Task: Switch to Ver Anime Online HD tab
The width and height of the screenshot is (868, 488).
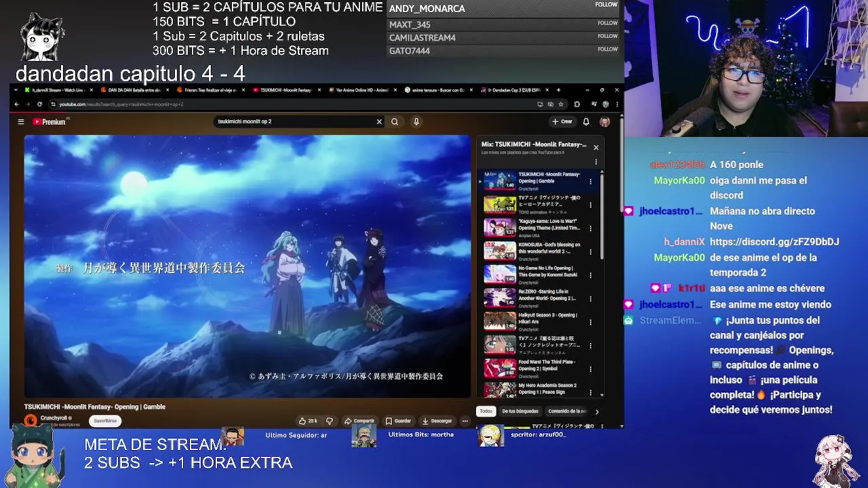Action: click(x=361, y=90)
